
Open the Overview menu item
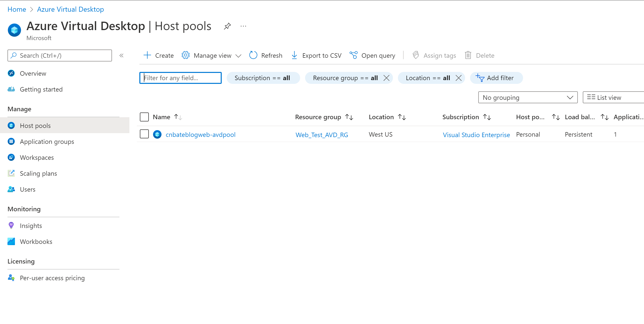point(33,73)
